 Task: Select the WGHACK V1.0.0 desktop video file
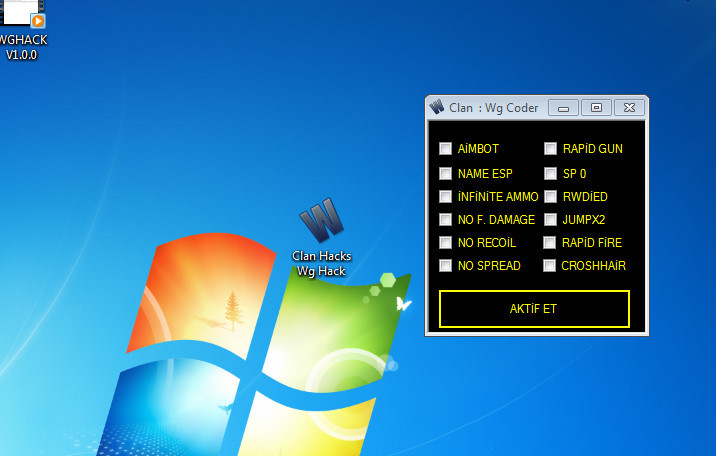point(22,30)
